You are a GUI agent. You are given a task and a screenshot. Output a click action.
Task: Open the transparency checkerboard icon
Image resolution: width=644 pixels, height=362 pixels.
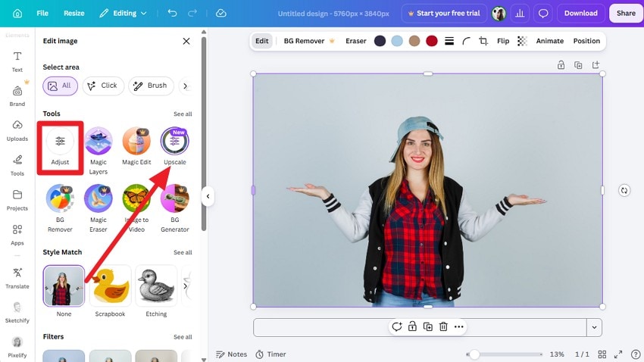click(x=522, y=41)
